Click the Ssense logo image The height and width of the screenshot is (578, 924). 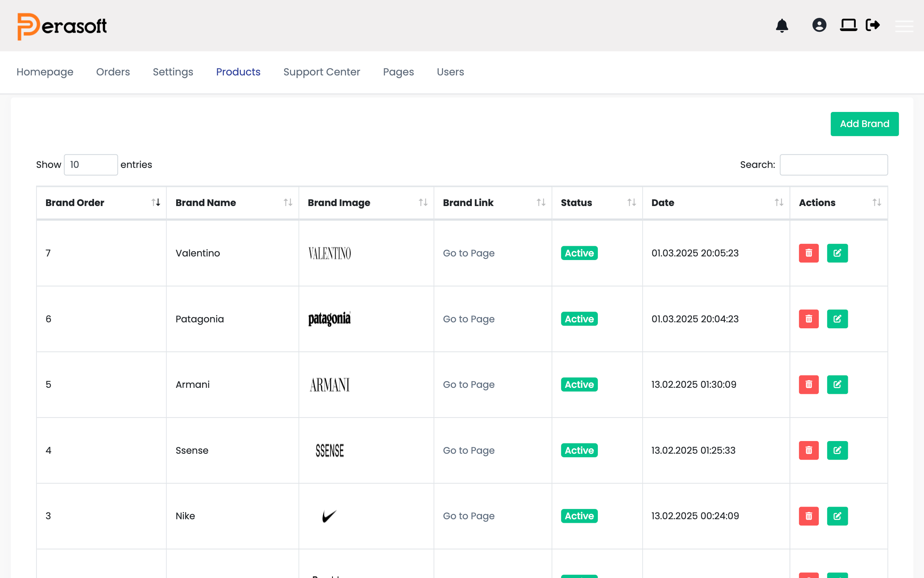[330, 450]
